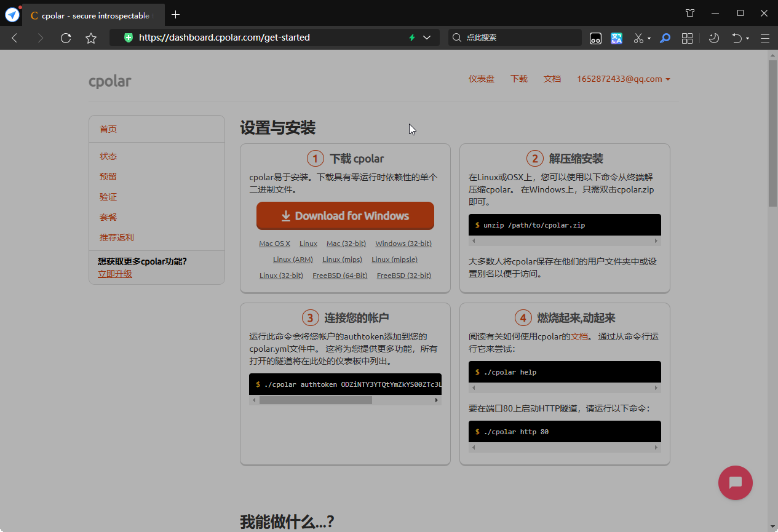Click the Windows (32-bit) download link
Viewport: 778px width, 532px height.
click(403, 244)
